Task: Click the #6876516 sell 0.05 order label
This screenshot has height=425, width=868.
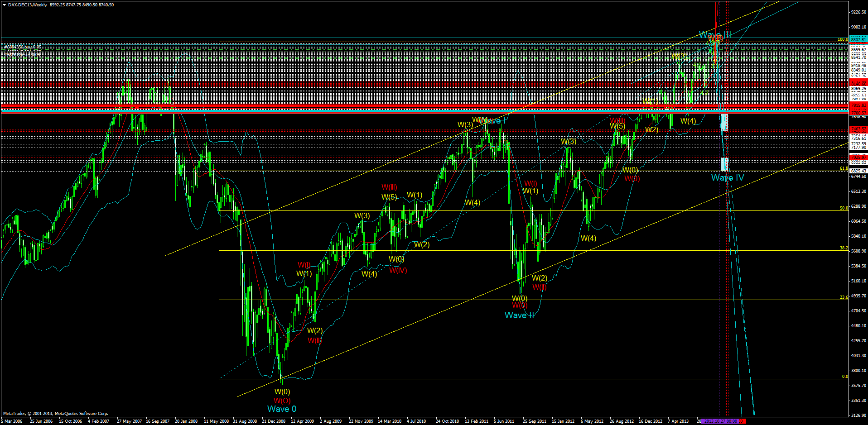Action: pyautogui.click(x=22, y=55)
